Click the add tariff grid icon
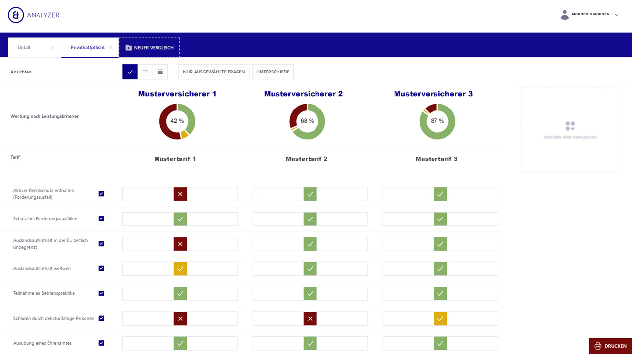 (570, 126)
